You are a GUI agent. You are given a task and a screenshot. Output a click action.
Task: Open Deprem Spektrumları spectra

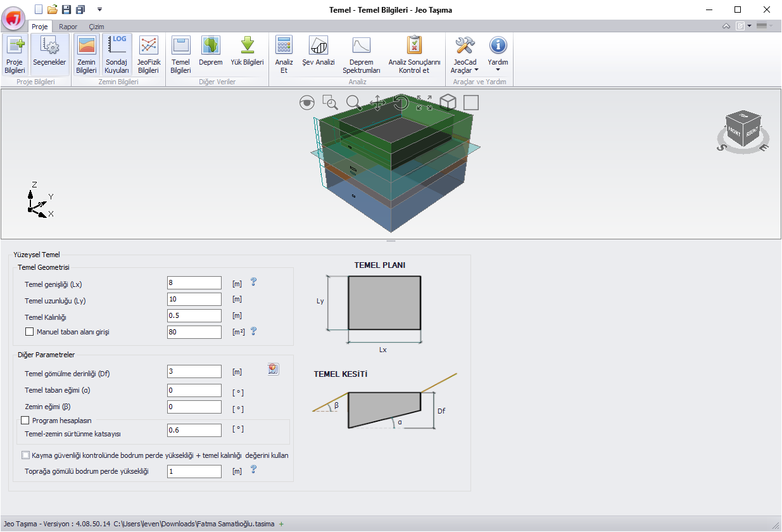point(362,55)
